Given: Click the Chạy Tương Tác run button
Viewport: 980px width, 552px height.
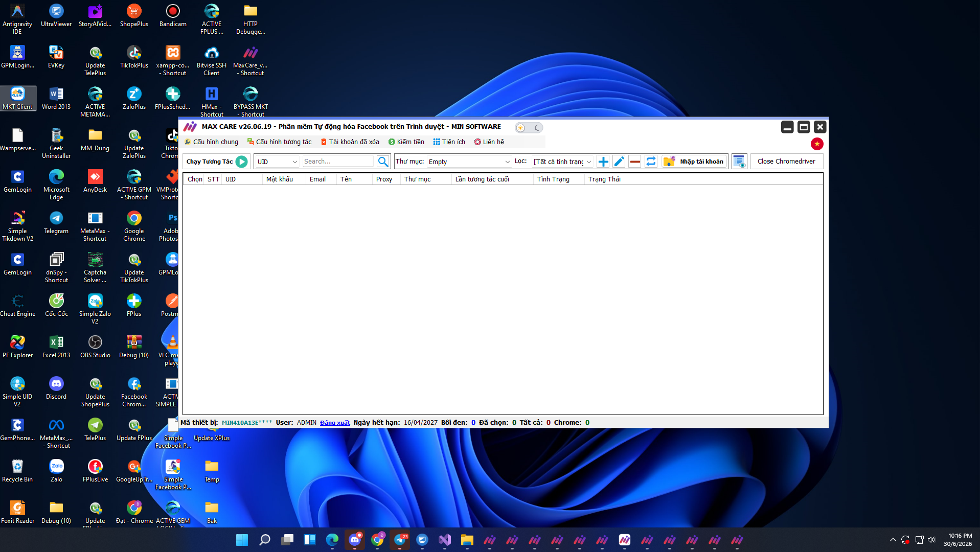Looking at the screenshot, I should pos(217,162).
